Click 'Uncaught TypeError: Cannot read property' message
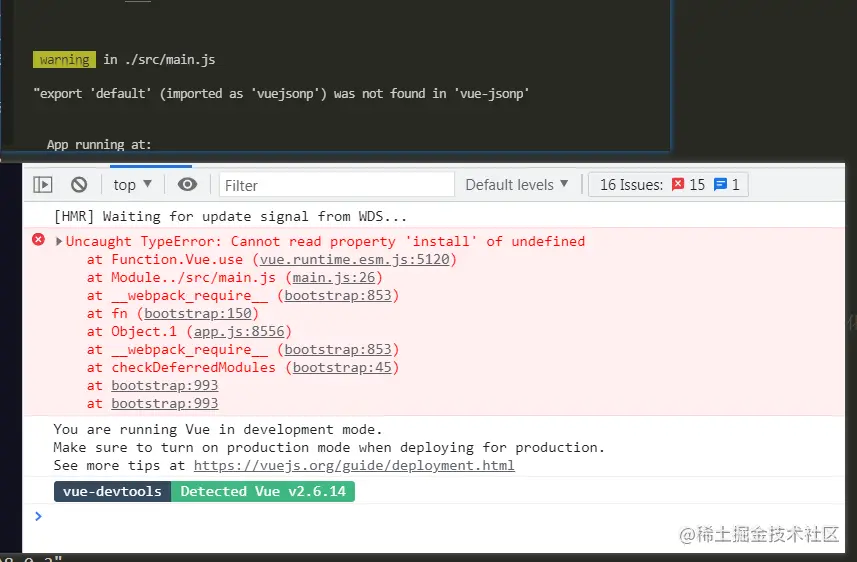The image size is (857, 562). point(325,241)
